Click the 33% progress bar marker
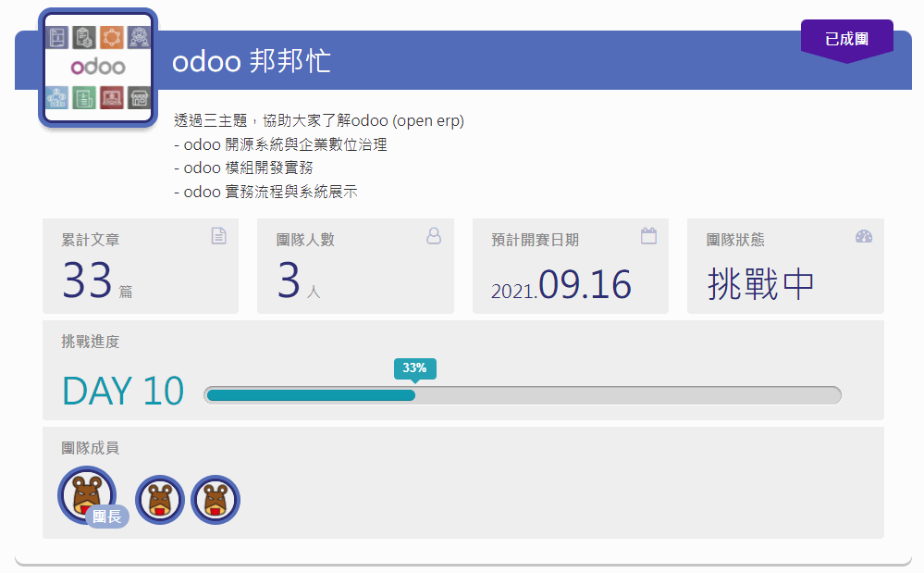Image resolution: width=924 pixels, height=573 pixels. (x=414, y=368)
